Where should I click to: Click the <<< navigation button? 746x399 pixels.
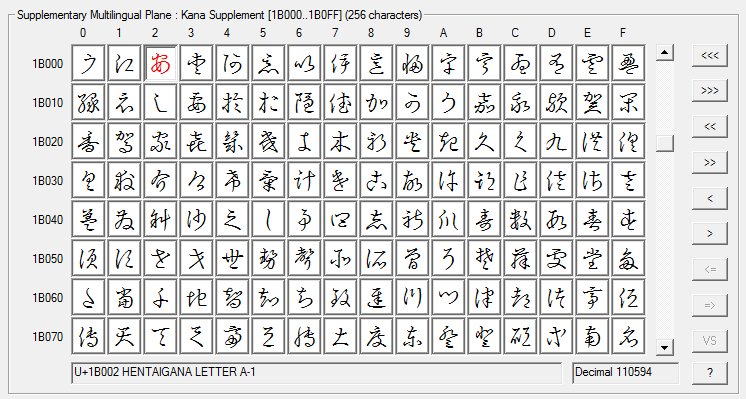coord(709,56)
